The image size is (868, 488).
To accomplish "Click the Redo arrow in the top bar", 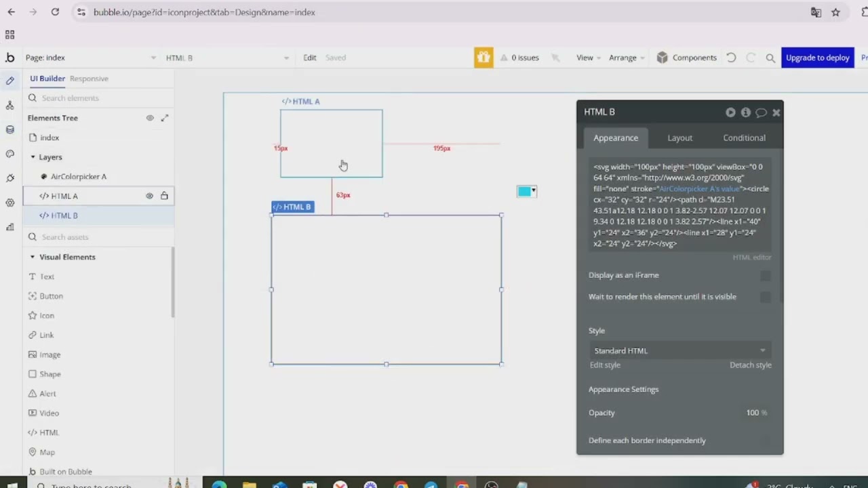I will (x=751, y=58).
